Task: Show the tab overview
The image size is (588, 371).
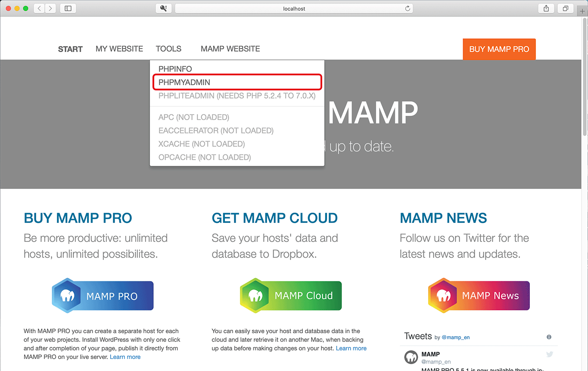Action: tap(565, 8)
